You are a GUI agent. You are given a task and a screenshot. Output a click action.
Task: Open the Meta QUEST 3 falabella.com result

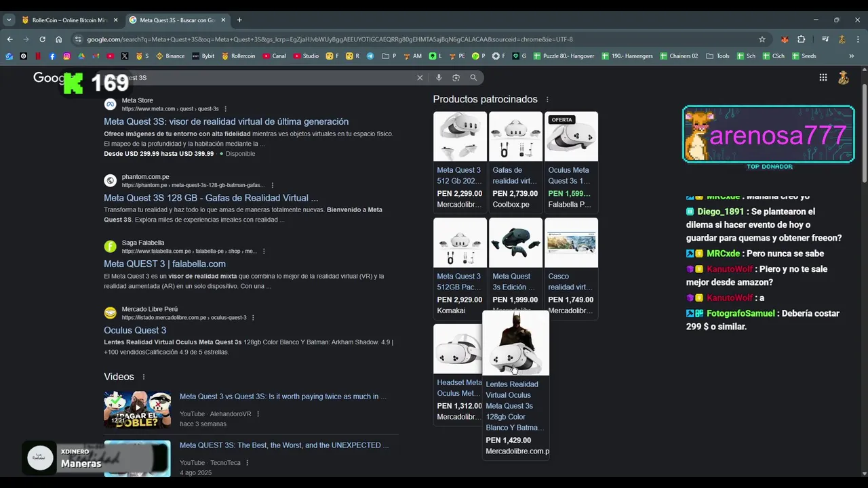[x=165, y=264]
